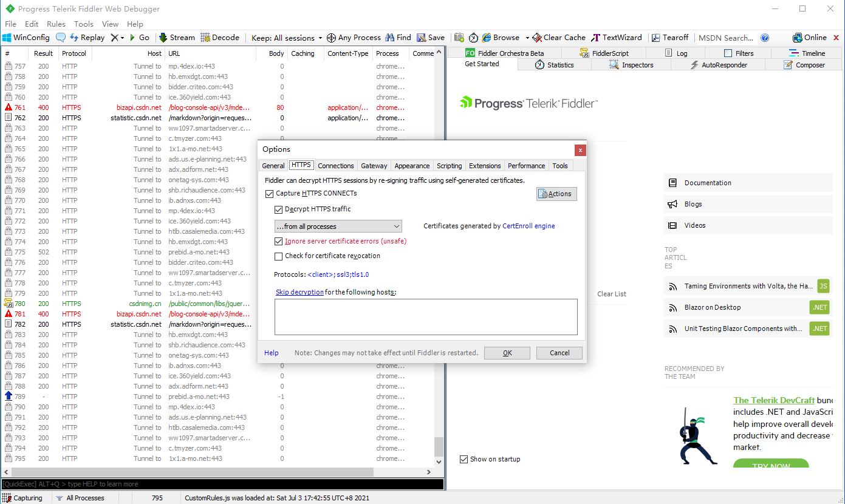Uncheck Ignore server certificate errors
The height and width of the screenshot is (504, 845).
point(279,242)
